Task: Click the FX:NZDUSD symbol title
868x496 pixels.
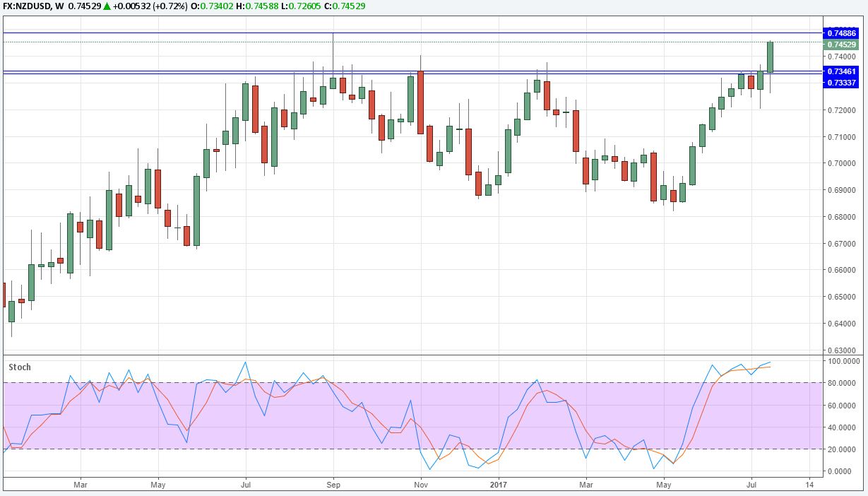Action: point(32,6)
